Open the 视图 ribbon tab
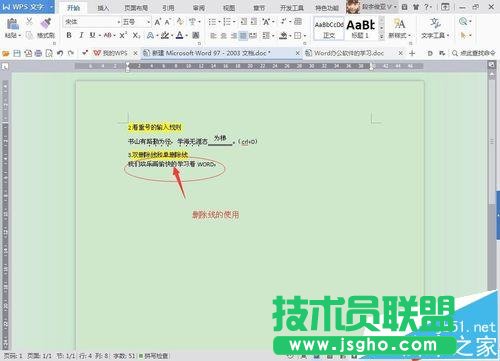 point(229,8)
